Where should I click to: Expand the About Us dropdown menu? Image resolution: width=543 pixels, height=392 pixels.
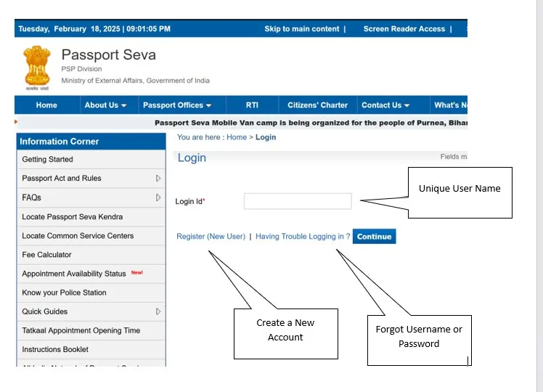pyautogui.click(x=105, y=105)
